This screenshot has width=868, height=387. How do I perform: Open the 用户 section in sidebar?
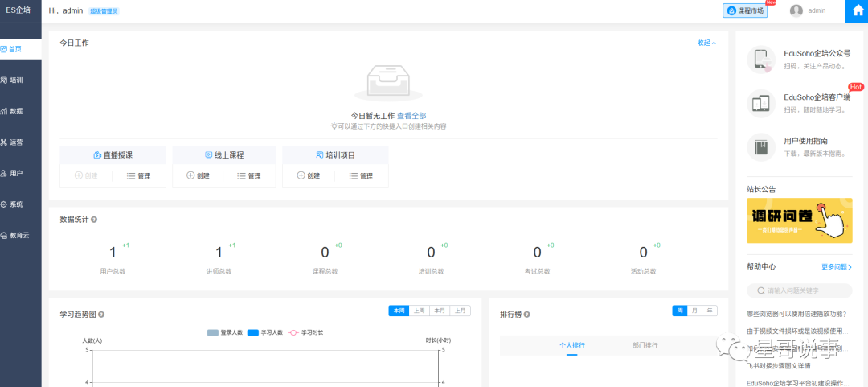pyautogui.click(x=20, y=173)
